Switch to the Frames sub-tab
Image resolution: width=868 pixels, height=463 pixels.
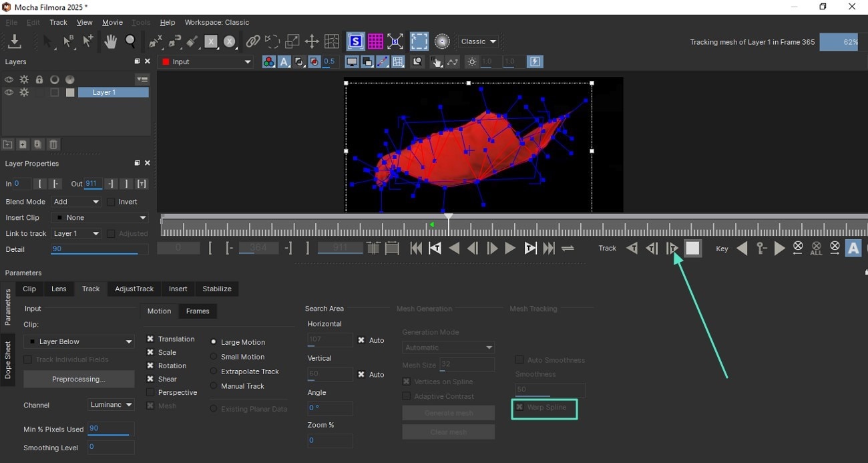pos(198,311)
